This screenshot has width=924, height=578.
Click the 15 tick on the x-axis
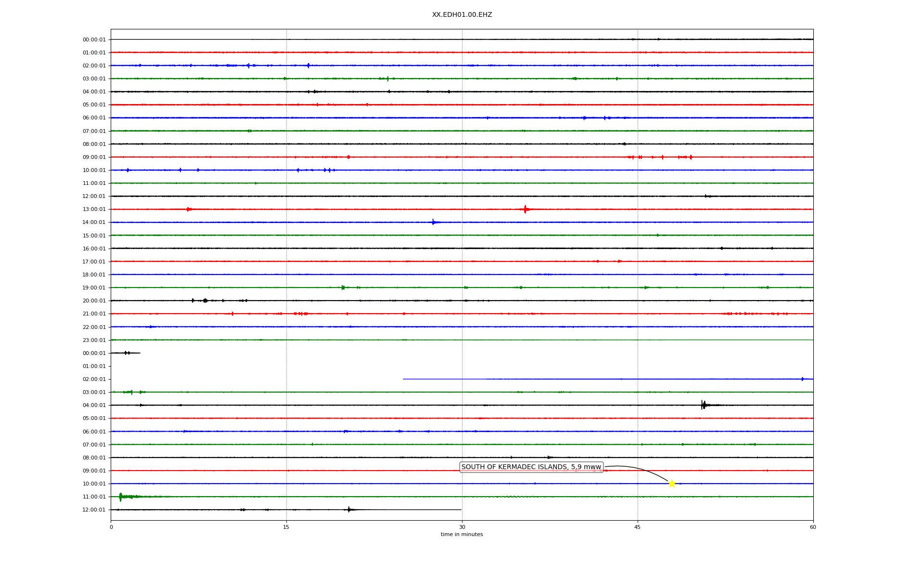286,527
